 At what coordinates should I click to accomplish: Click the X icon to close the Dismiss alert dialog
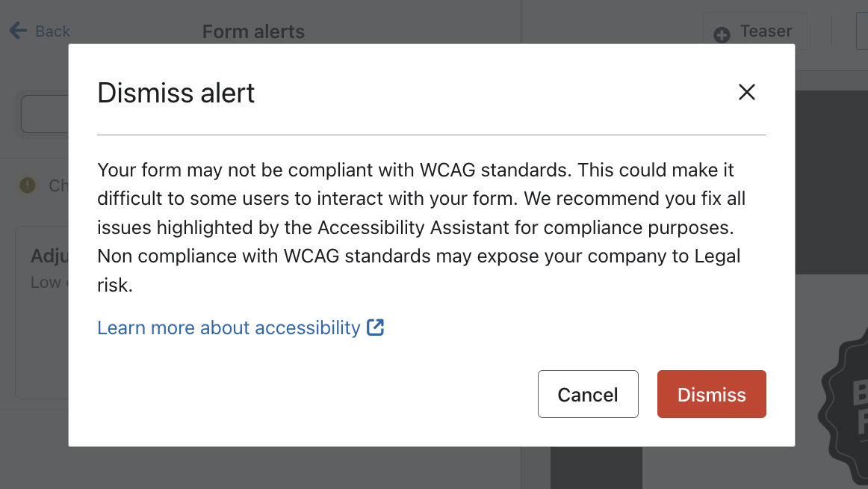coord(746,92)
